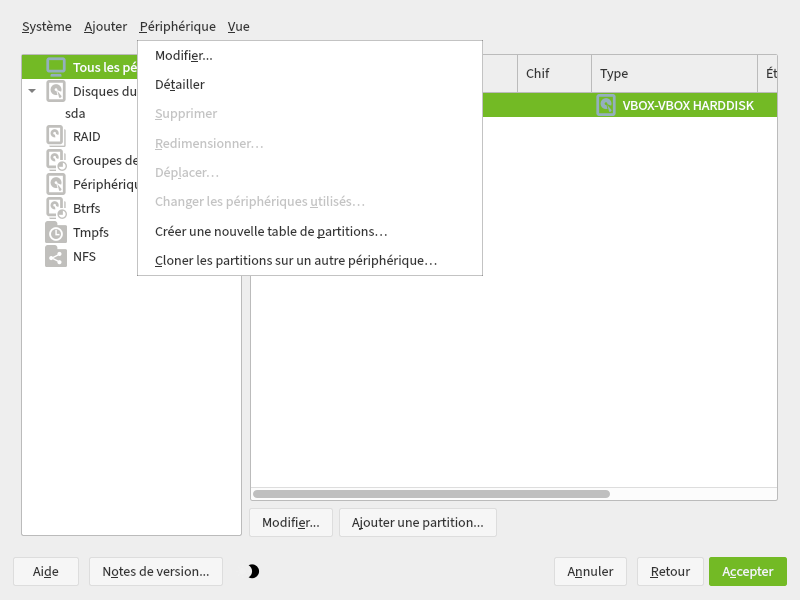Click the Tmpfs clock icon

tap(56, 232)
